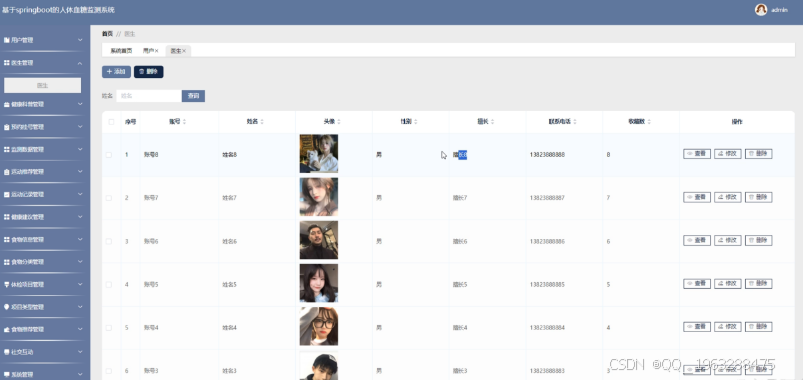The width and height of the screenshot is (803, 380).
Task: Expand the 健康科普管理 menu chevron
Action: (80, 104)
